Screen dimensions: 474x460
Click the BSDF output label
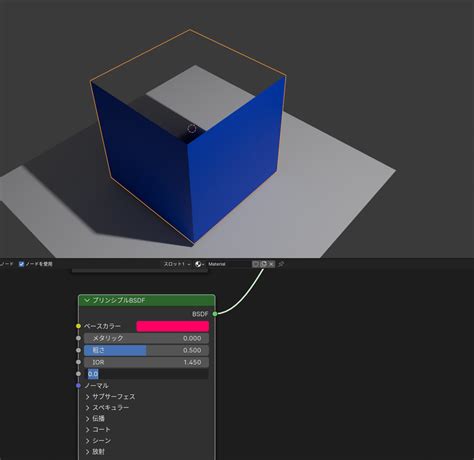[200, 314]
